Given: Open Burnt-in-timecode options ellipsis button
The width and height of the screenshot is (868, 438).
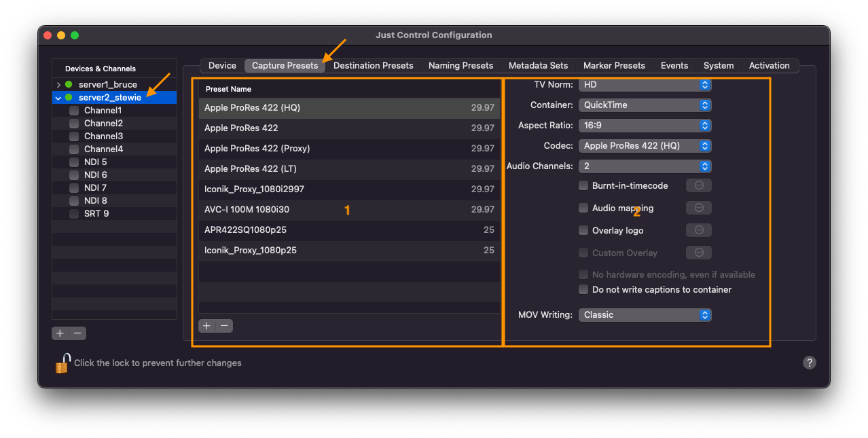Looking at the screenshot, I should (x=699, y=185).
